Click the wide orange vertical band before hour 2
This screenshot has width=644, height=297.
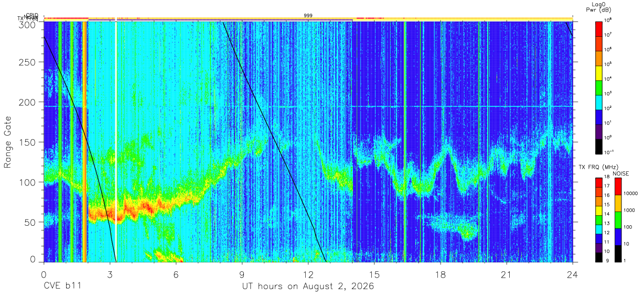(84, 141)
